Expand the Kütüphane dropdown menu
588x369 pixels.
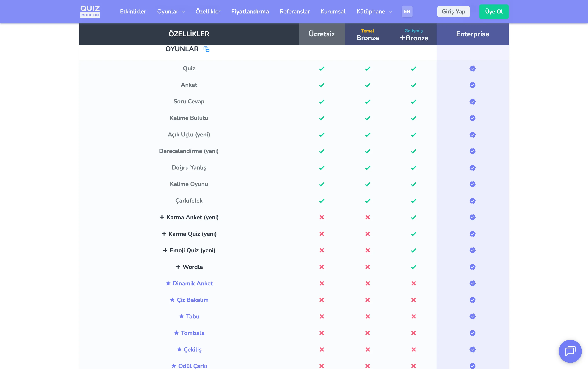point(374,12)
